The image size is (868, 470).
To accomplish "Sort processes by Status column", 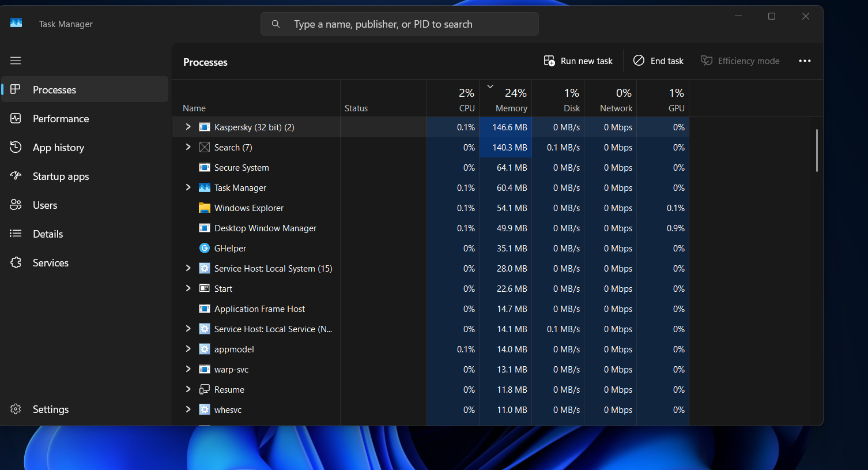I will point(383,98).
